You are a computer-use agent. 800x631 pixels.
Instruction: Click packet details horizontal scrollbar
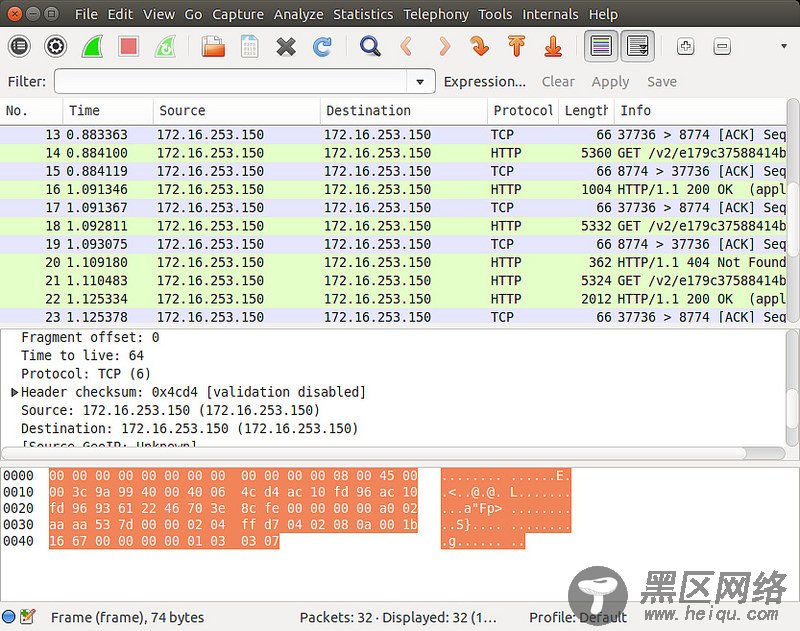(x=393, y=453)
